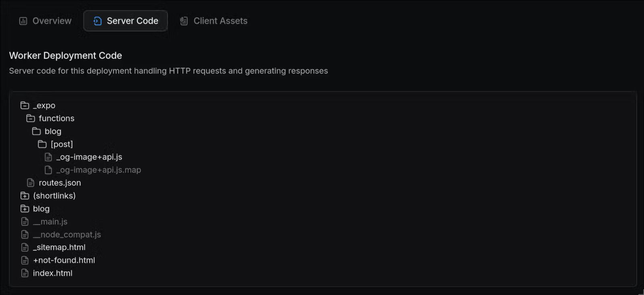Collapse the functions folder
This screenshot has height=295, width=644.
pos(31,118)
